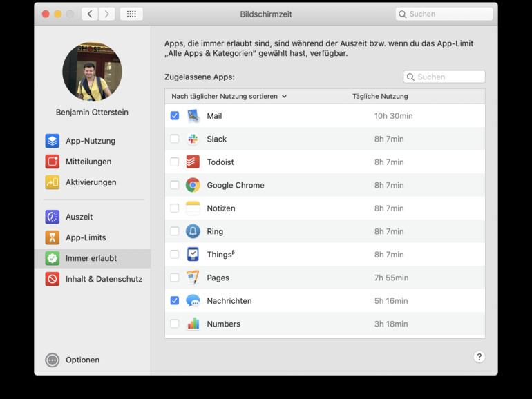Open help with the question mark button

pos(479,357)
